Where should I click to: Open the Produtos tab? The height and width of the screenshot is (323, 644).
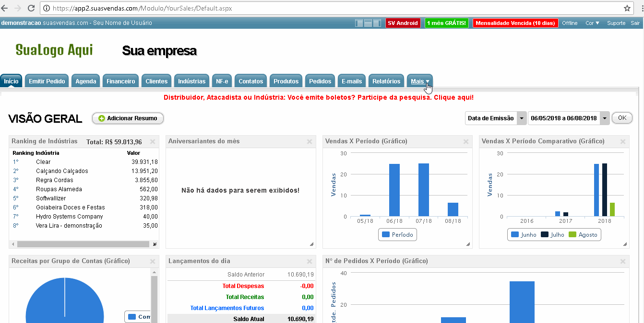tap(286, 81)
